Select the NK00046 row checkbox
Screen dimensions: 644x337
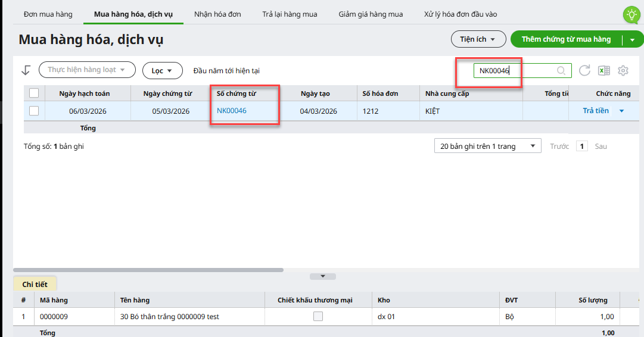(x=34, y=111)
